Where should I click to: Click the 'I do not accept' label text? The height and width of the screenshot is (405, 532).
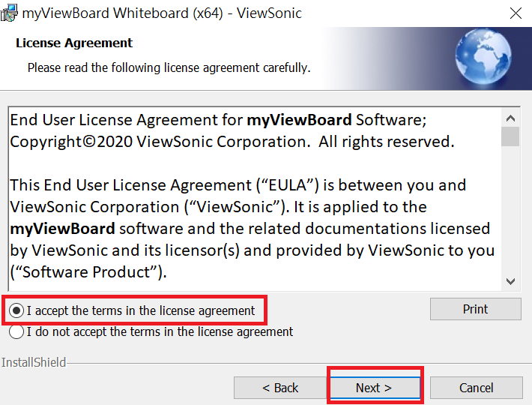coord(160,331)
